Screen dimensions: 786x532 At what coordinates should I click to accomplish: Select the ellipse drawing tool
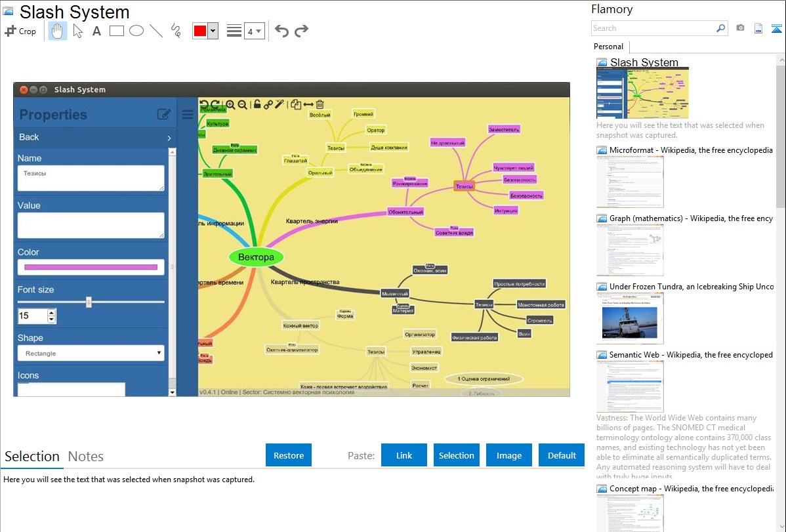(136, 31)
